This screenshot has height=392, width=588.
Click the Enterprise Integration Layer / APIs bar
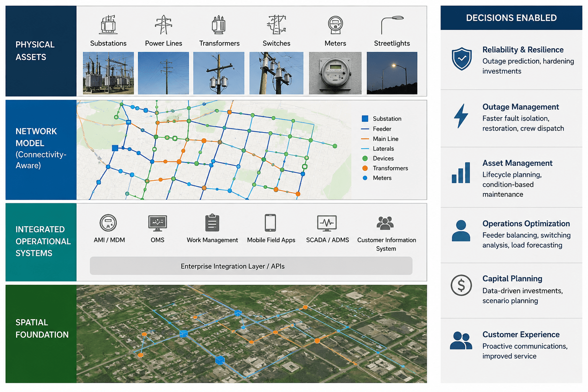(x=251, y=266)
